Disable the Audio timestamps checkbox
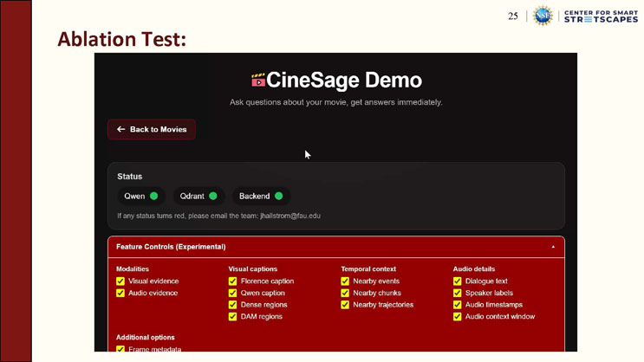This screenshot has width=644, height=362. pos(457,305)
